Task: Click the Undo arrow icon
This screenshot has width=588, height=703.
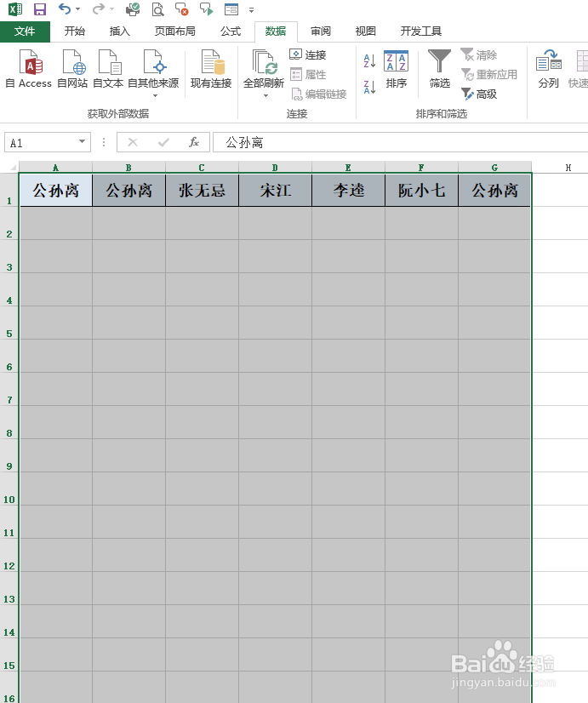Action: click(64, 9)
